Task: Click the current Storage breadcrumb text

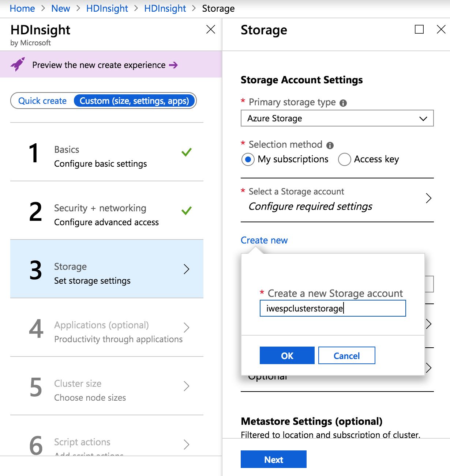Action: tap(218, 8)
